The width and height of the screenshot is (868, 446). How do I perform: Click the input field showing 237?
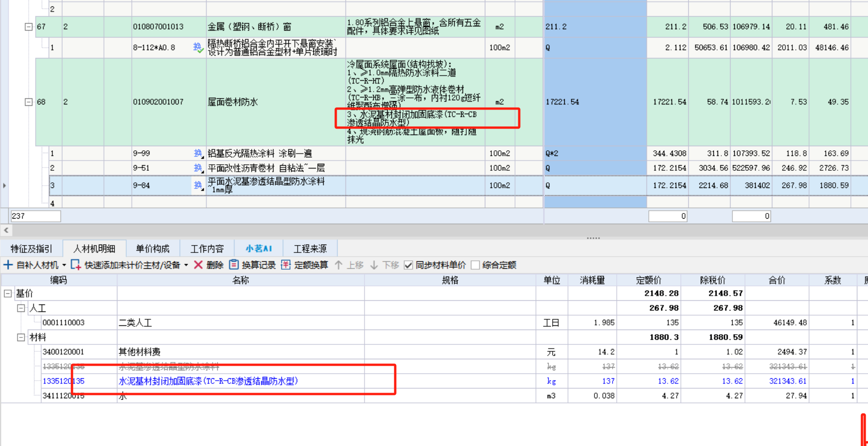click(36, 216)
